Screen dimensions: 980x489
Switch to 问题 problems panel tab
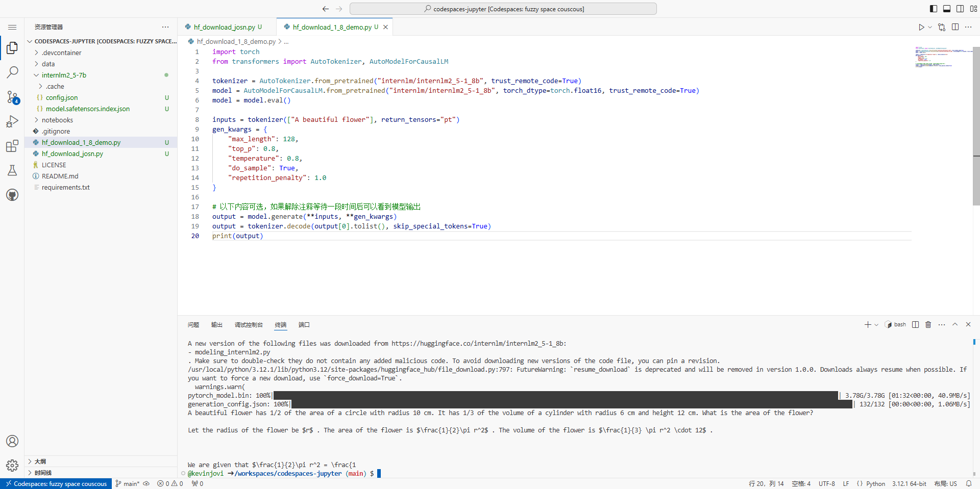tap(193, 325)
